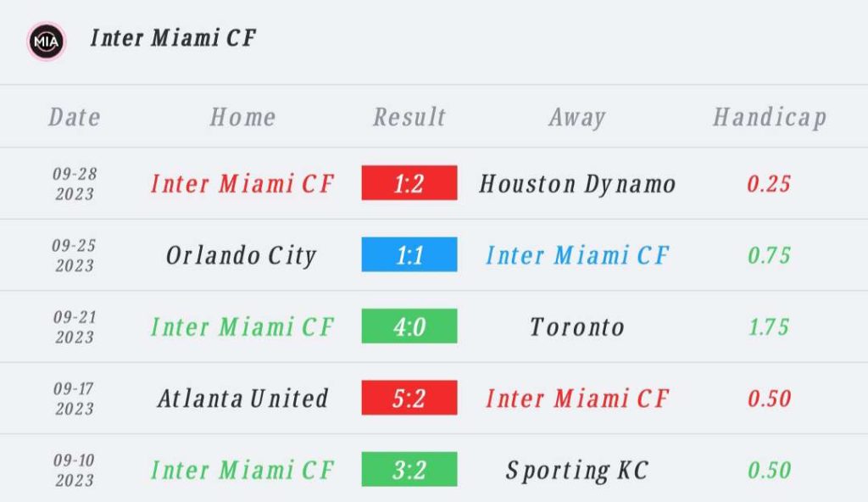Click the Away column header
Image resolution: width=868 pixels, height=502 pixels.
tap(577, 117)
